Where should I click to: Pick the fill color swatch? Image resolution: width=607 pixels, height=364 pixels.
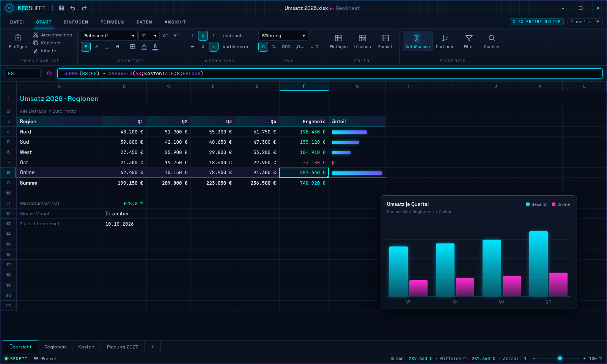[x=144, y=47]
